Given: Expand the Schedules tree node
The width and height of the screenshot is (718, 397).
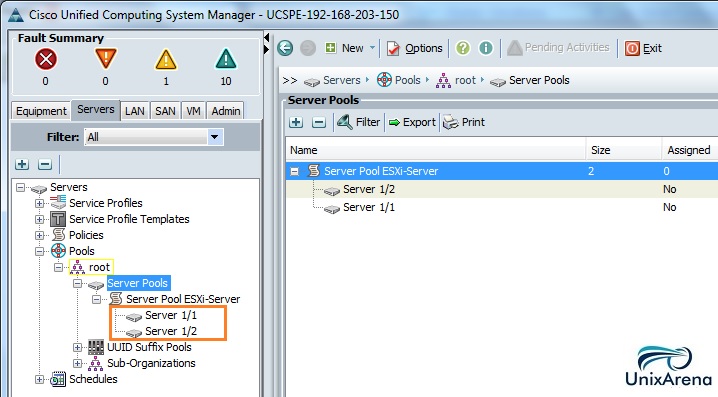Looking at the screenshot, I should coord(39,380).
